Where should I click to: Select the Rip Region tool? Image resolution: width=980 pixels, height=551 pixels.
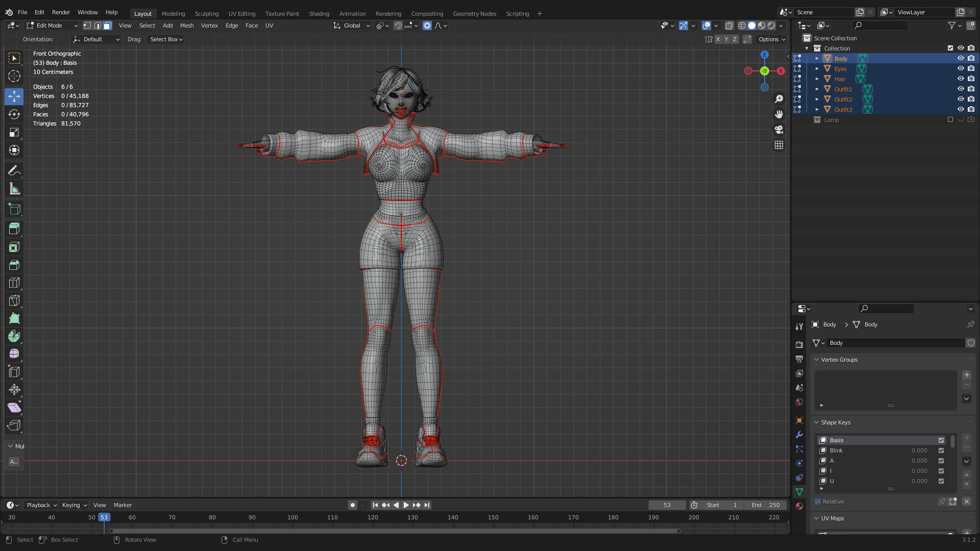[14, 425]
